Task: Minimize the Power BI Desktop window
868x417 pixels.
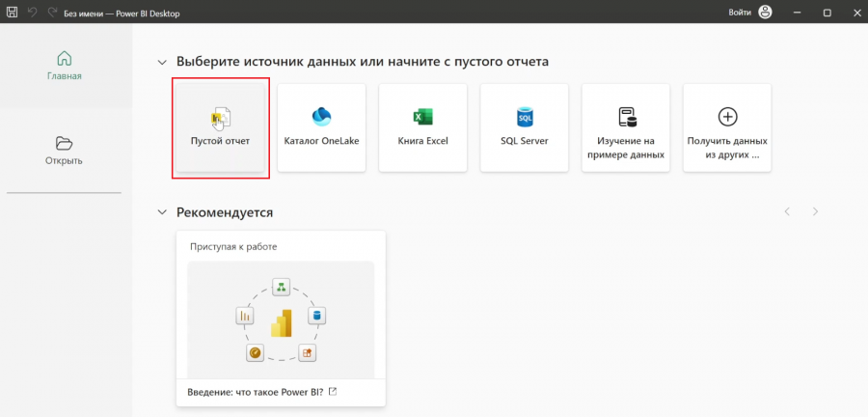Action: tap(799, 13)
